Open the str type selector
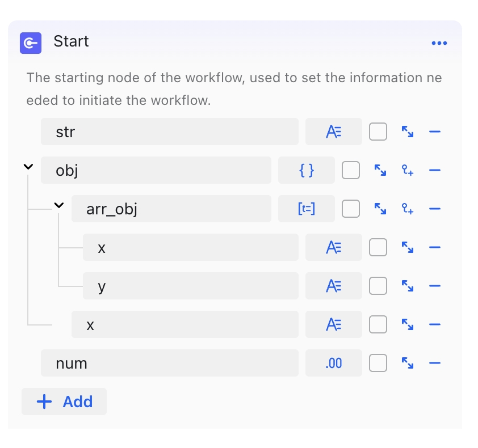 pos(333,132)
